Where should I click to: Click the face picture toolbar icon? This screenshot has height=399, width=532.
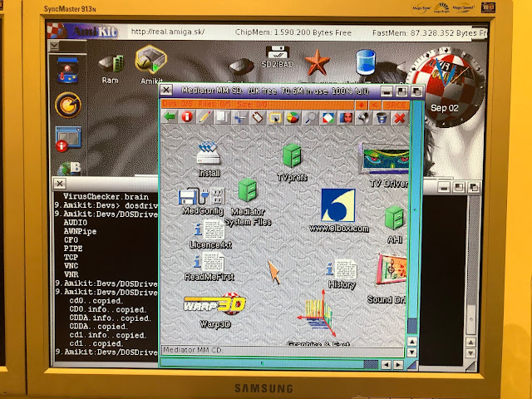click(x=346, y=118)
